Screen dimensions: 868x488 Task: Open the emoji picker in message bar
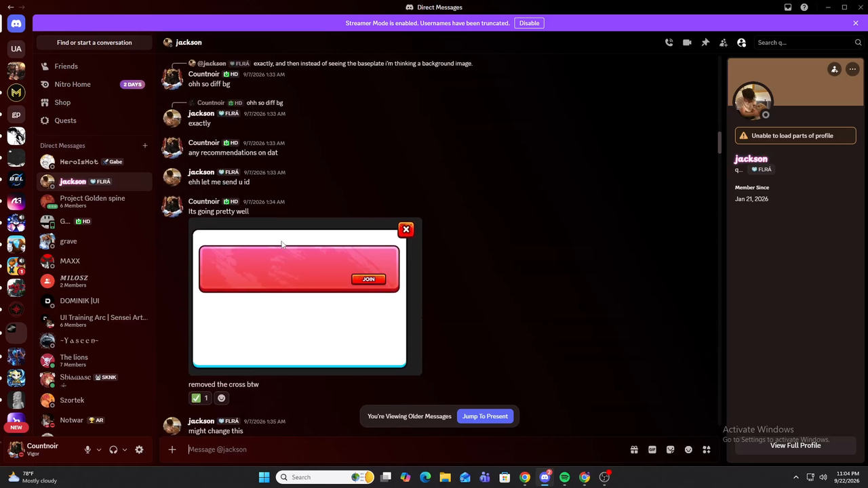pos(688,449)
